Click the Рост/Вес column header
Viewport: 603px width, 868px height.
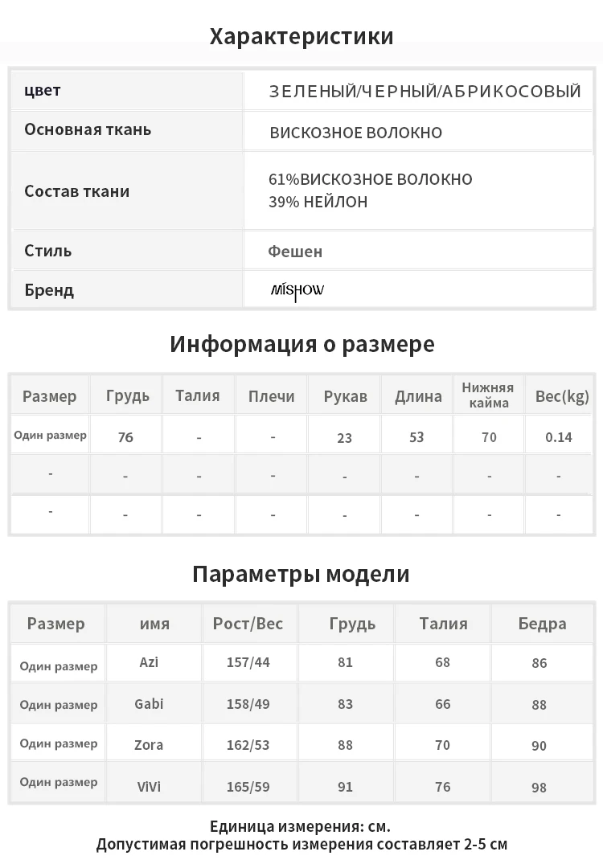coord(248,624)
